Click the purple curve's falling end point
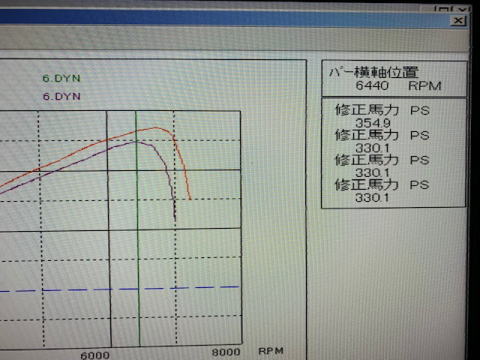 175,219
